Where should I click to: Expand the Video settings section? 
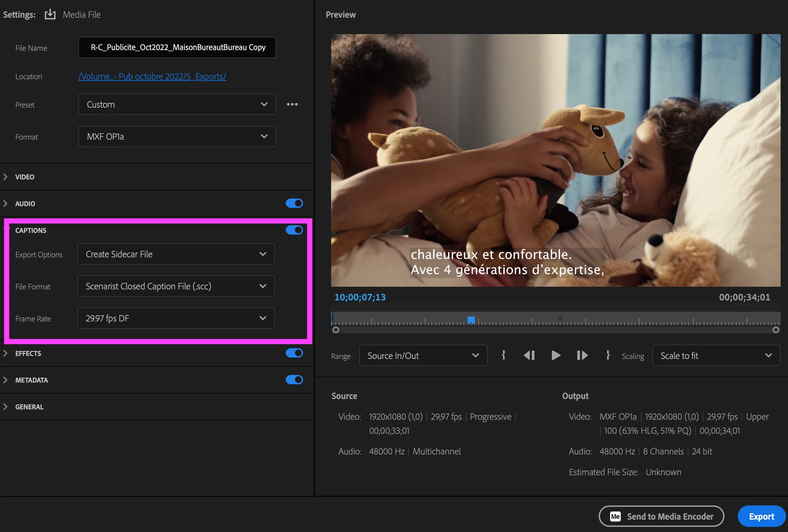tap(24, 177)
